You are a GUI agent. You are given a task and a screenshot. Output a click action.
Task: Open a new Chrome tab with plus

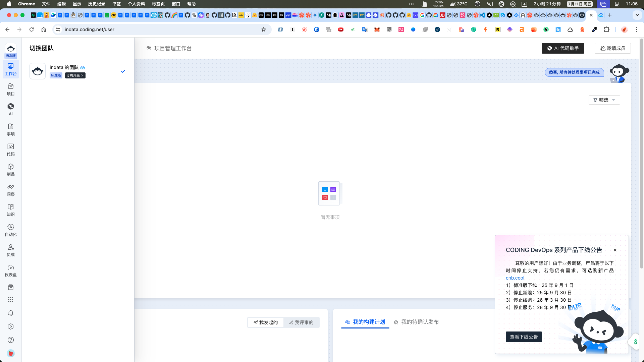pyautogui.click(x=610, y=15)
